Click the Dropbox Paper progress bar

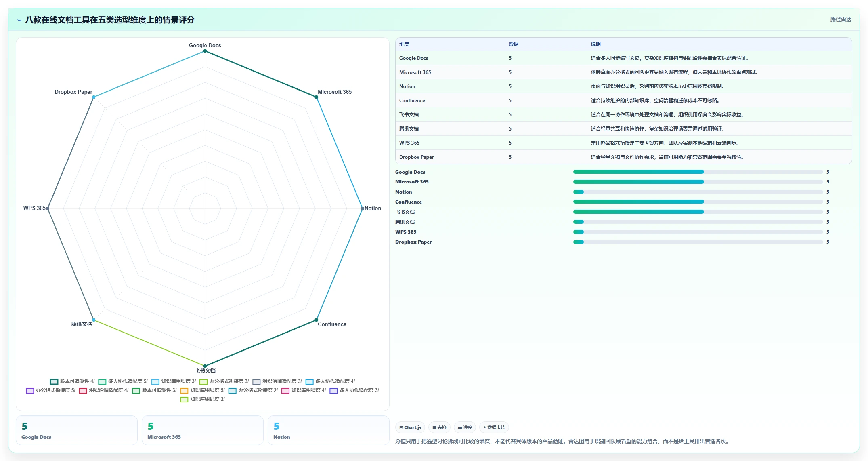pos(698,242)
